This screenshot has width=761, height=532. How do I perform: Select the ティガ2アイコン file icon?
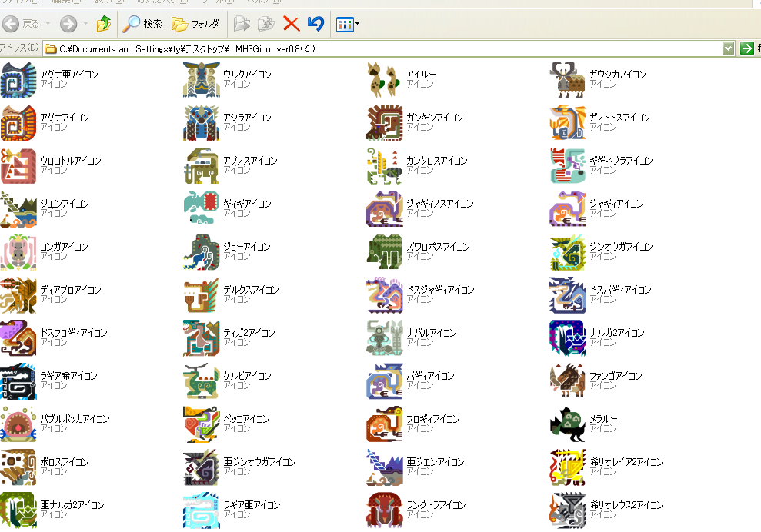coord(202,338)
